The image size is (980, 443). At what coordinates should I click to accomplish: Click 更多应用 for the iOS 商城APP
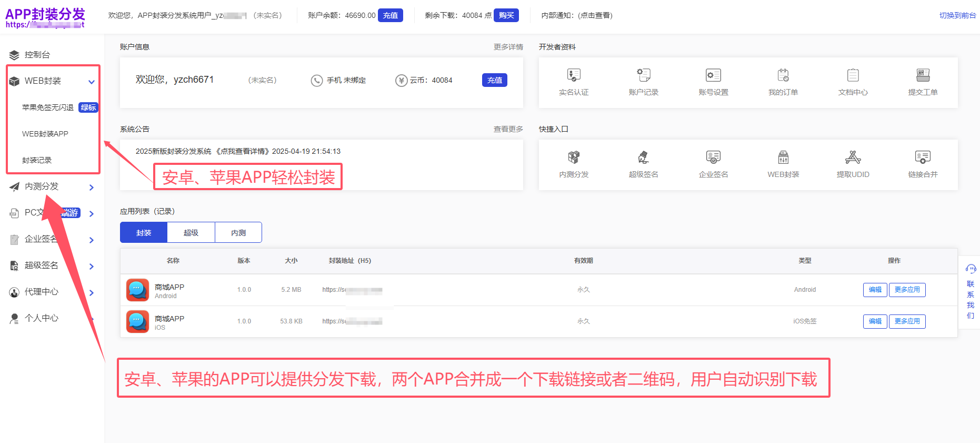tap(907, 321)
